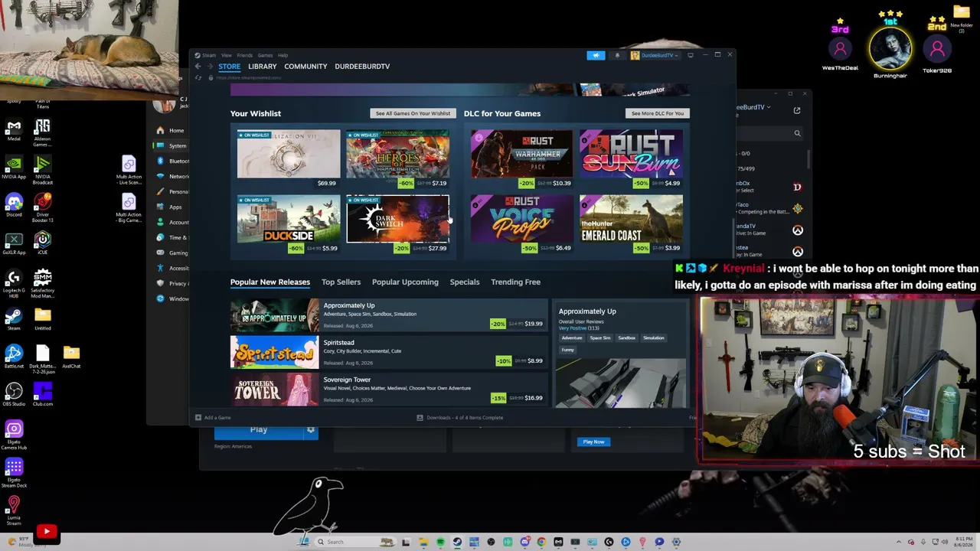The height and width of the screenshot is (551, 980).
Task: Click Steam's forward navigation arrow
Action: pyautogui.click(x=210, y=67)
